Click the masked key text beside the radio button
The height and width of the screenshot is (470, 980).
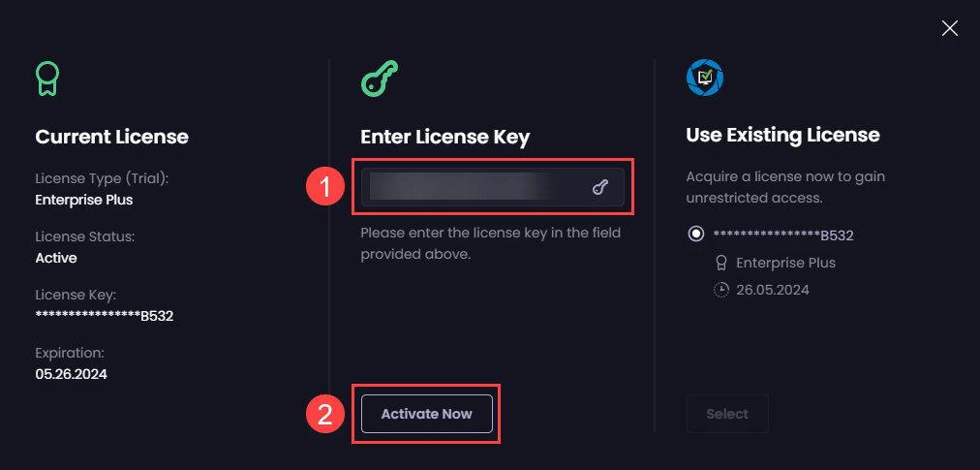pos(782,235)
